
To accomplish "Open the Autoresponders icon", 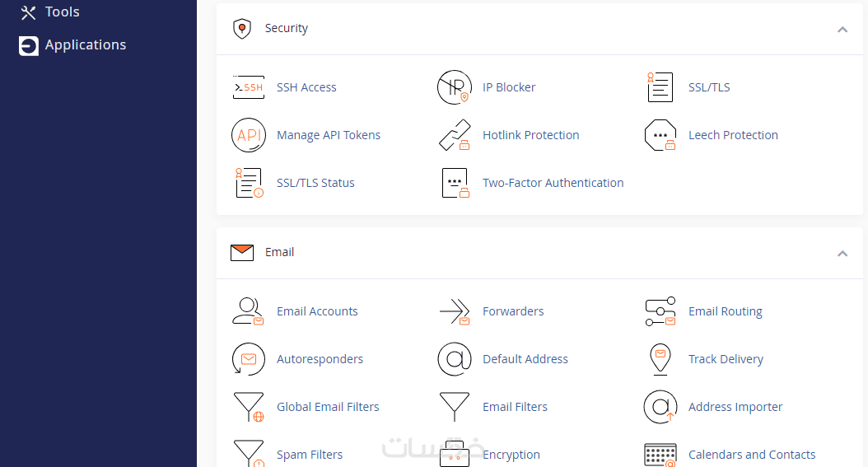I will tap(248, 359).
